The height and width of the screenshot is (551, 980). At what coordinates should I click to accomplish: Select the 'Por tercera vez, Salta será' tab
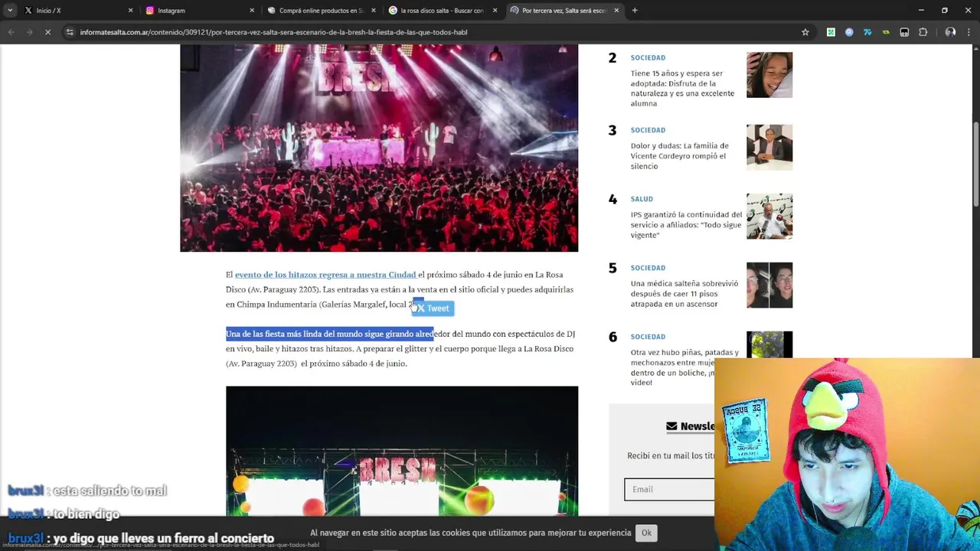click(564, 10)
